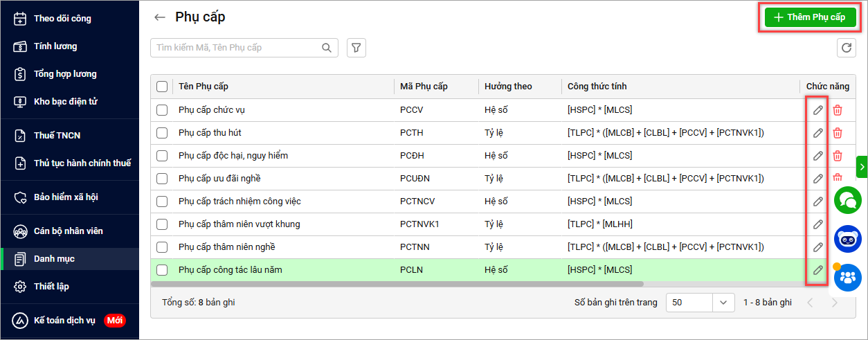Expand the green side panel arrow
Image resolution: width=868 pixels, height=340 pixels.
click(862, 167)
